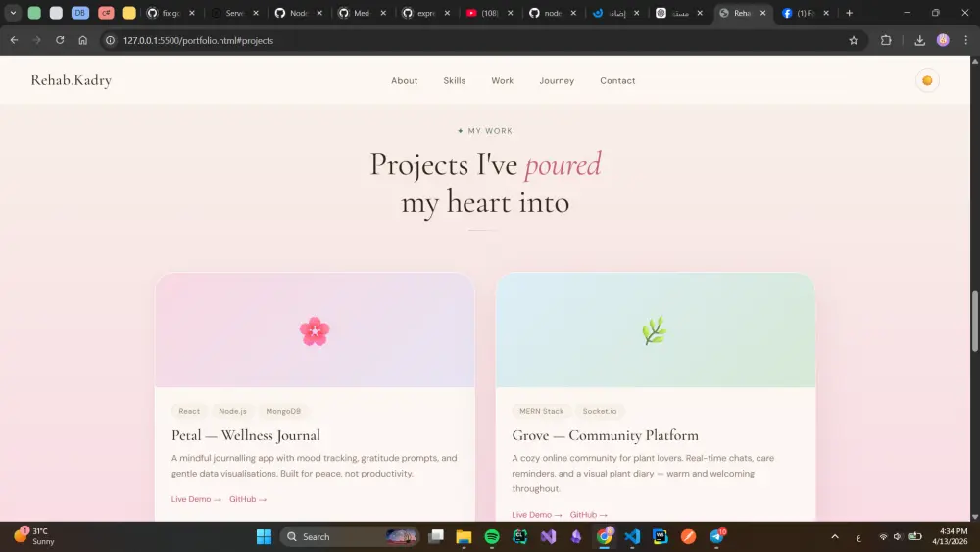
Task: Click the Petal — Wellness Journal title
Action: pyautogui.click(x=246, y=435)
